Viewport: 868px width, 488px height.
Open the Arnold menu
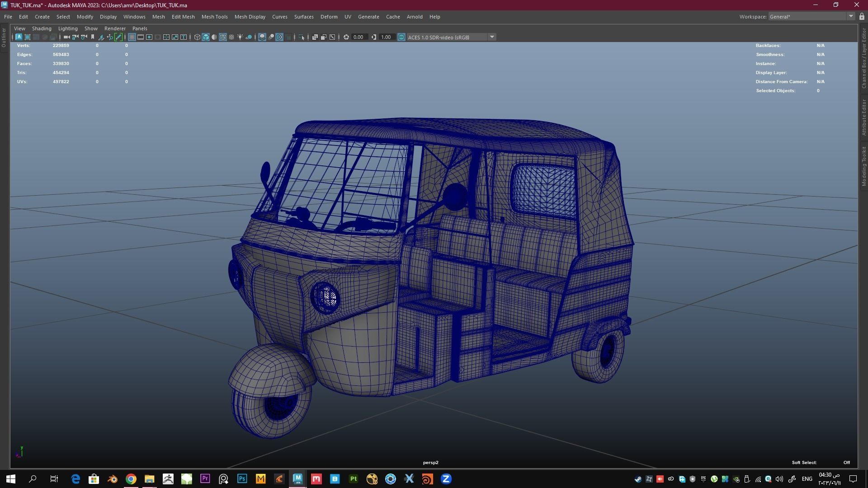415,17
